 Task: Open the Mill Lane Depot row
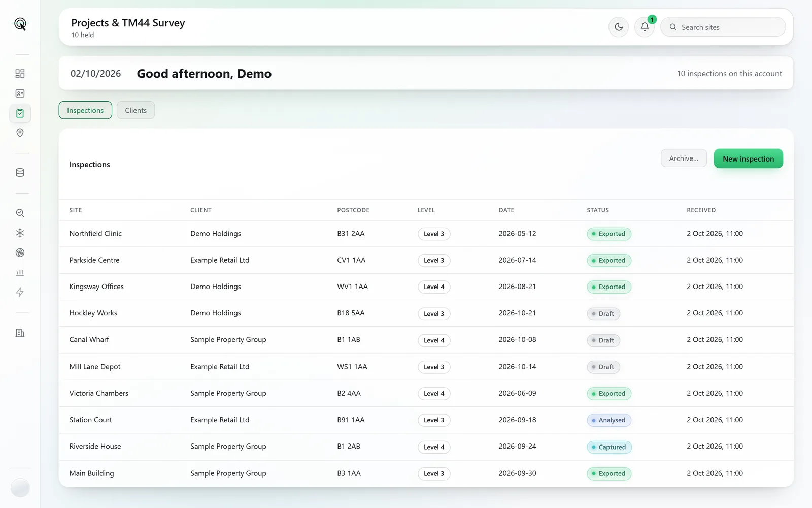pos(426,367)
